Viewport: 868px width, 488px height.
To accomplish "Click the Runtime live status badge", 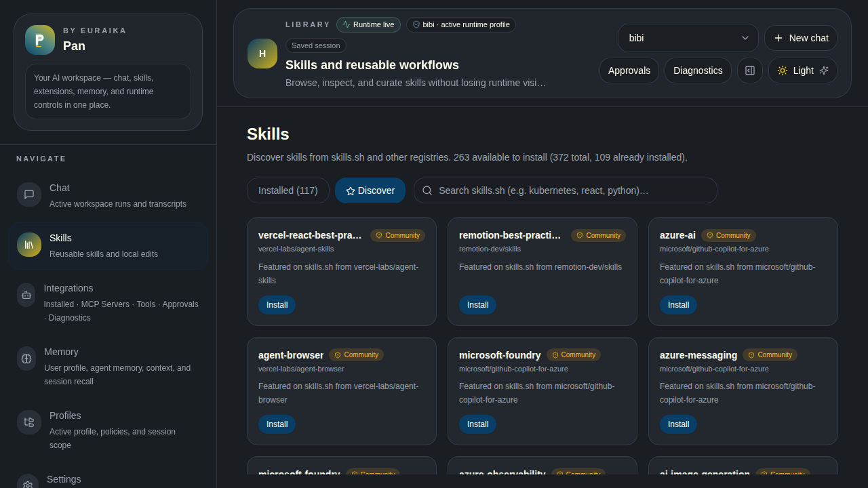I will coord(368,24).
